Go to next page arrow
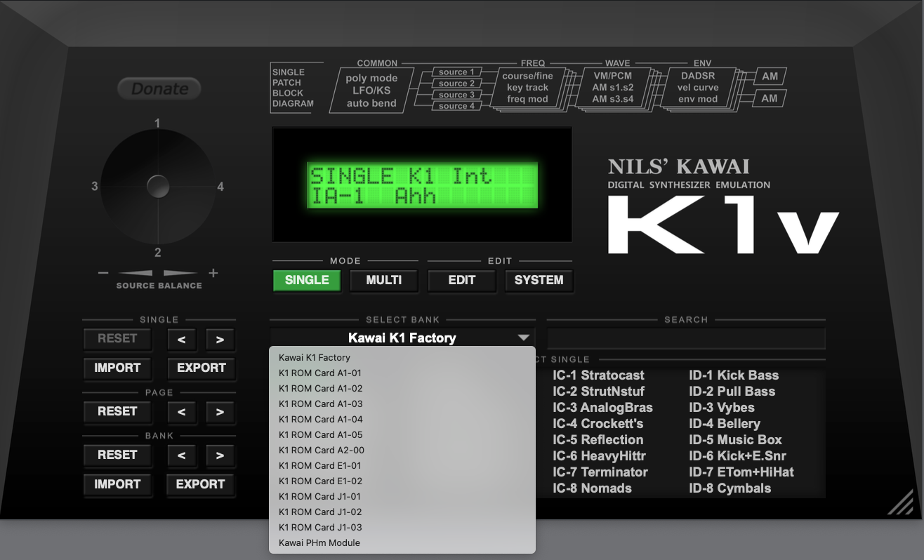Screen dimensions: 924x560 pos(220,413)
